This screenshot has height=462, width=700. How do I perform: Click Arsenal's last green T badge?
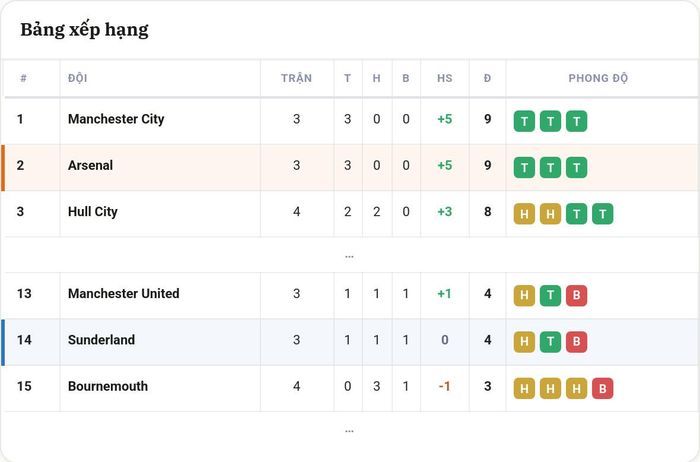click(x=576, y=167)
